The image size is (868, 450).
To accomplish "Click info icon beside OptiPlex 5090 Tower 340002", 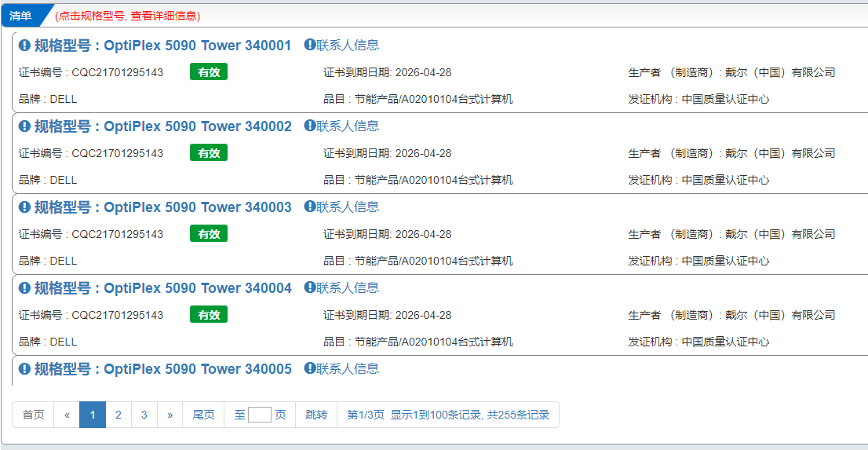I will 24,126.
